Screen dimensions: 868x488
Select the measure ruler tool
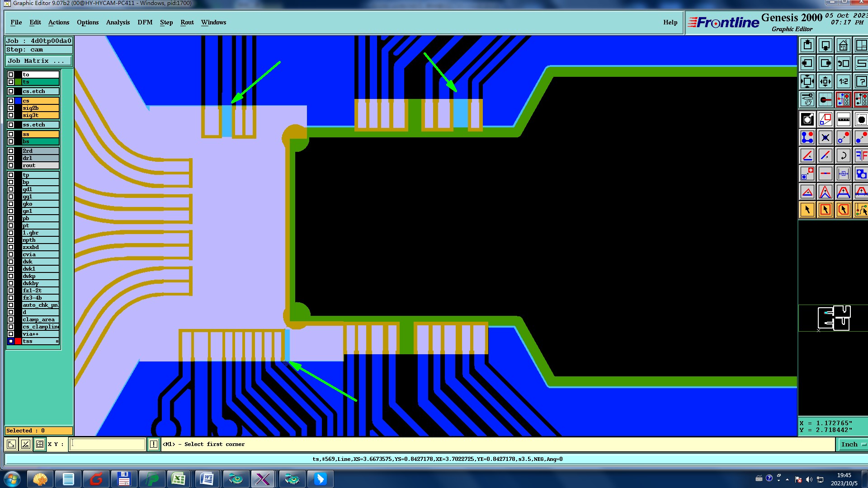click(x=843, y=120)
